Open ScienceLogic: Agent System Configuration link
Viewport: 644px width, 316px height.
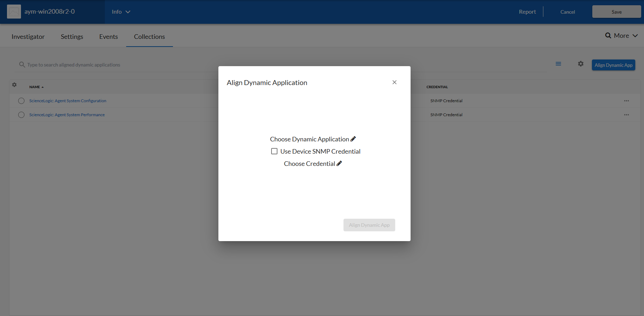68,101
